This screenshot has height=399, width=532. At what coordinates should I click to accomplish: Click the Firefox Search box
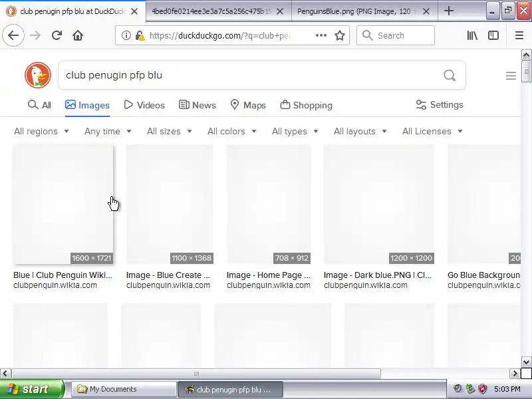click(396, 35)
